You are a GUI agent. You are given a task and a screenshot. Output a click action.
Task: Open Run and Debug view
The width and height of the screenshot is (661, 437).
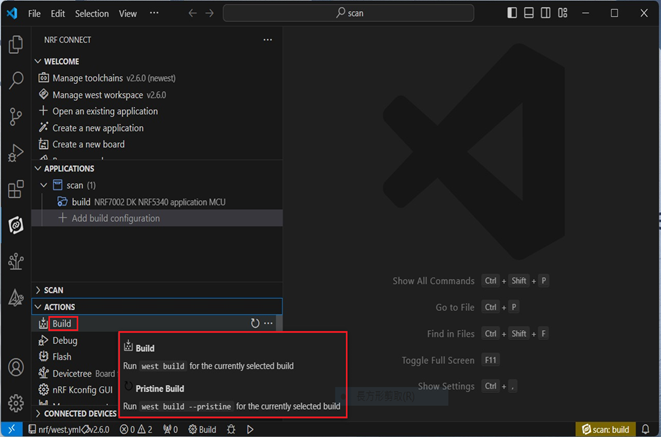click(15, 153)
